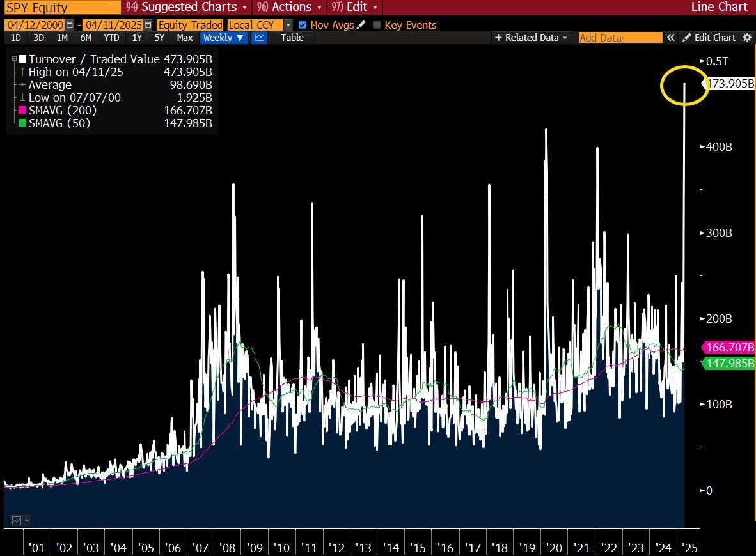Click the 100B y-axis label
The width and height of the screenshot is (756, 556).
[719, 405]
